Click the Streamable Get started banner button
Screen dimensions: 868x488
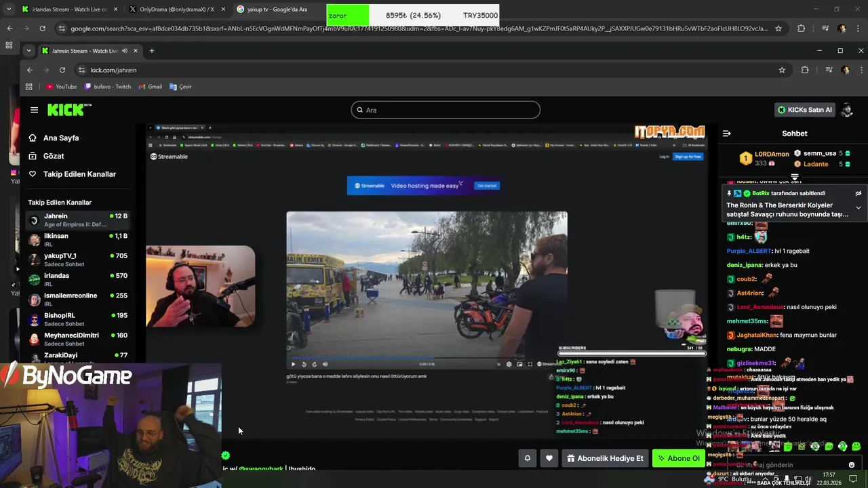(486, 186)
